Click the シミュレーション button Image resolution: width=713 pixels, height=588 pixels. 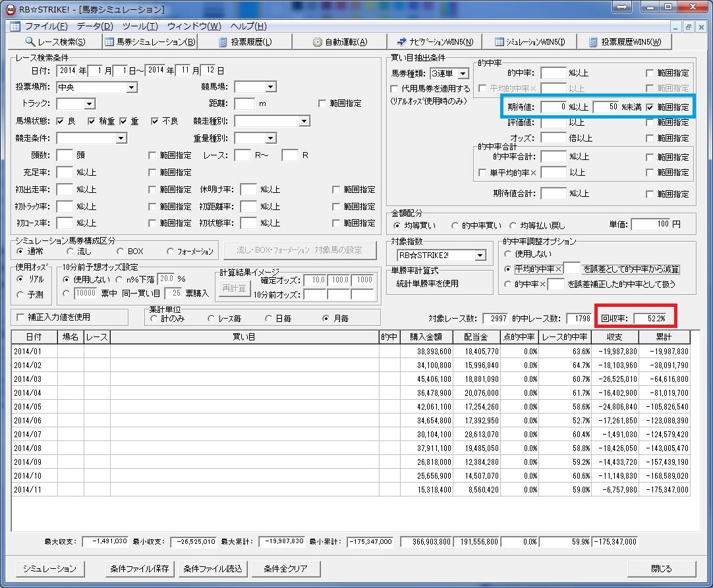tap(50, 568)
